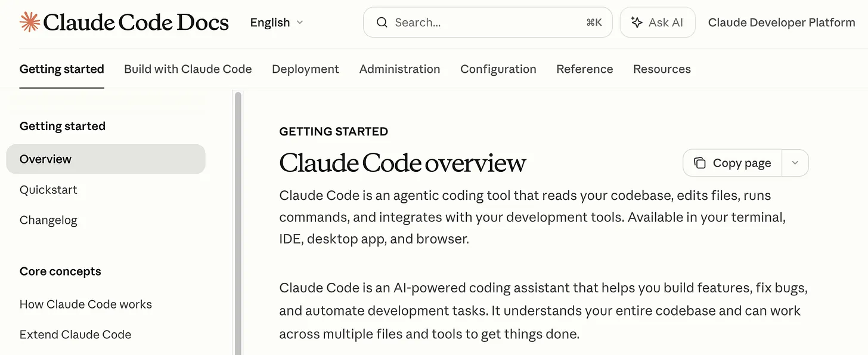This screenshot has width=868, height=355.
Task: Click the copy icon beside Copy page
Action: pos(700,163)
